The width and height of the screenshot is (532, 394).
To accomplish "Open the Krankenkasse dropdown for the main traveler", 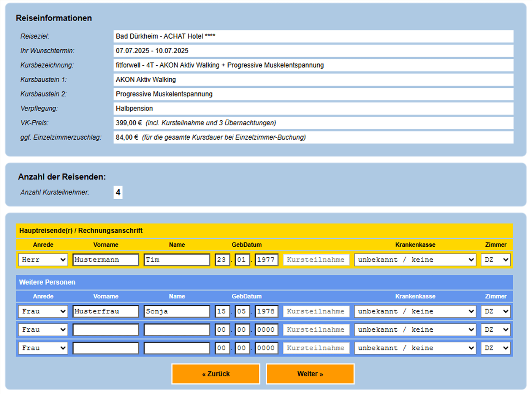I will click(x=415, y=260).
